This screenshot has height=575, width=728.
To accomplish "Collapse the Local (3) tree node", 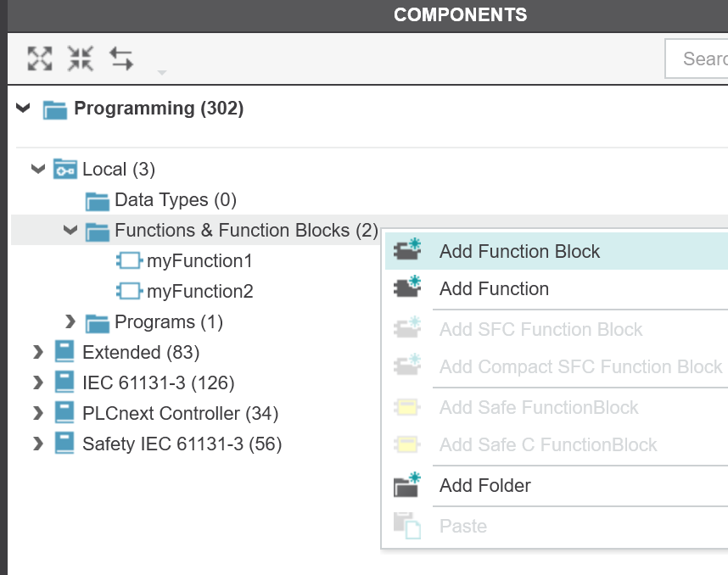I will (38, 169).
